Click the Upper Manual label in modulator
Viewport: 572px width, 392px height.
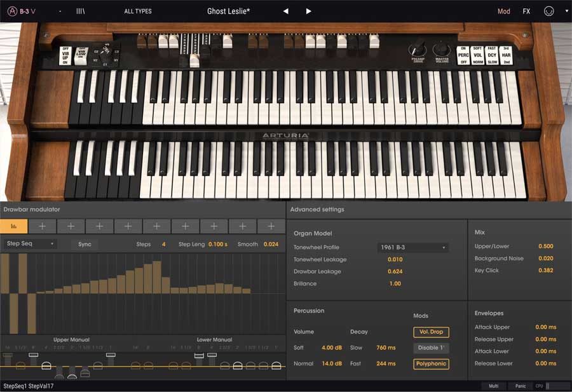[x=71, y=340]
